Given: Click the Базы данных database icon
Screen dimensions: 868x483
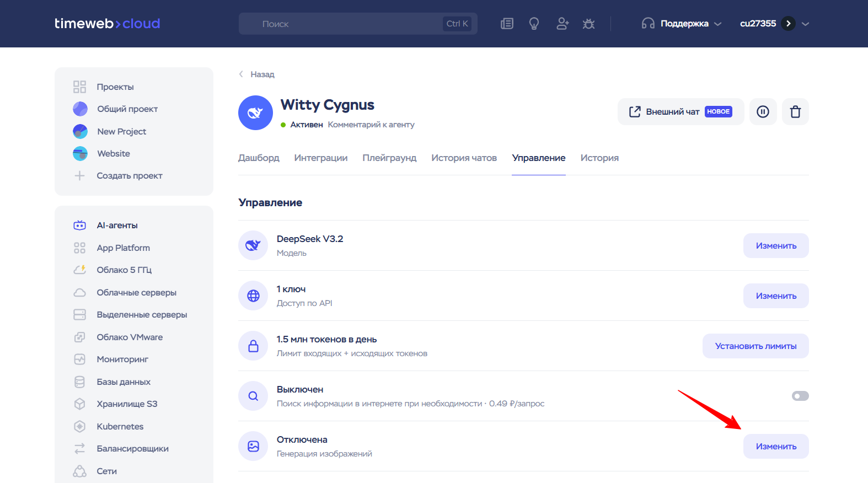Looking at the screenshot, I should pos(80,382).
